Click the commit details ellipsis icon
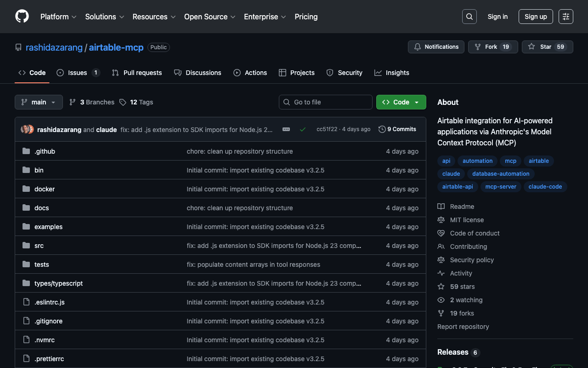Viewport: 588px width, 368px height. click(x=286, y=129)
